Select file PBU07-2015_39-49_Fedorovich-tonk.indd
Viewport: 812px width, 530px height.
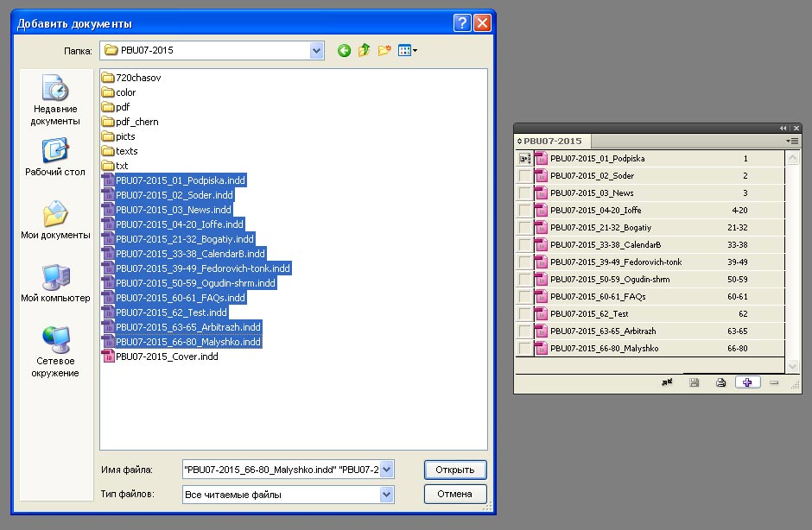click(196, 268)
